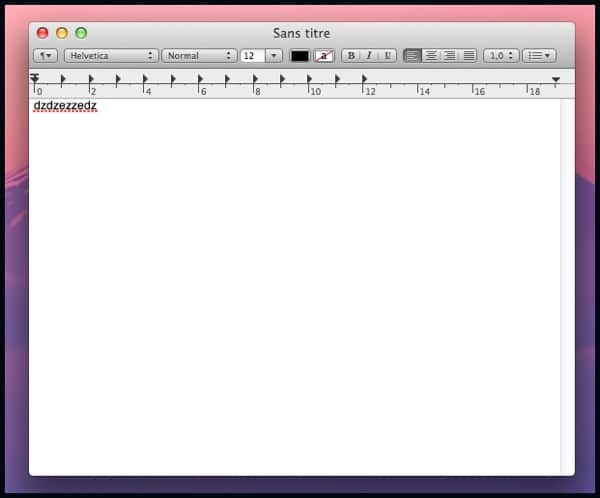Click the misspelled word dzdzezzedz
This screenshot has width=600, height=498.
click(65, 106)
